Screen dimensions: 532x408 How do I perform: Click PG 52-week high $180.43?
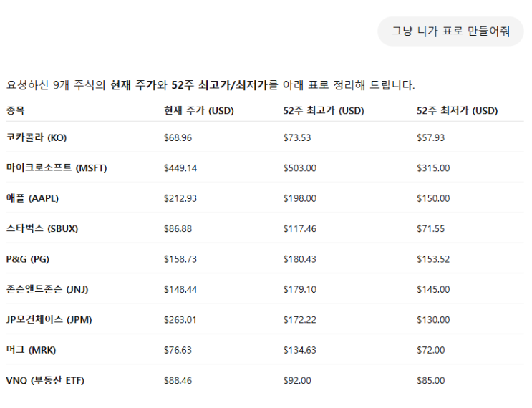[299, 259]
